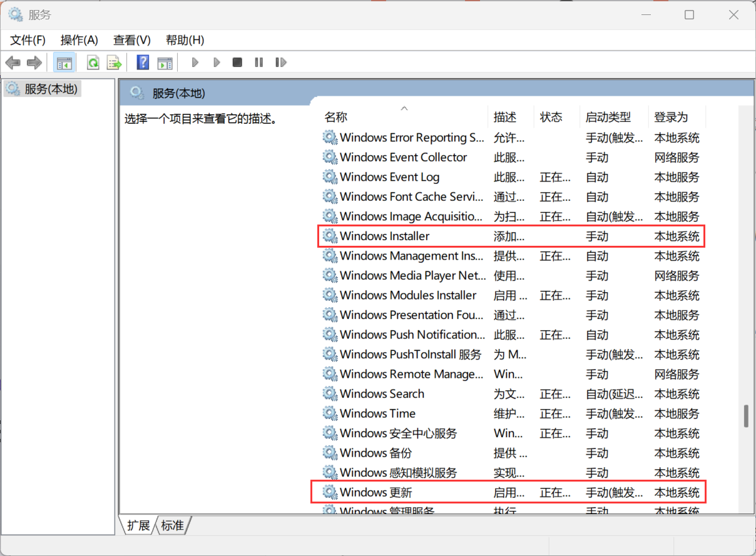Toggle the show/hide console tree icon
The image size is (756, 556).
[x=64, y=63]
